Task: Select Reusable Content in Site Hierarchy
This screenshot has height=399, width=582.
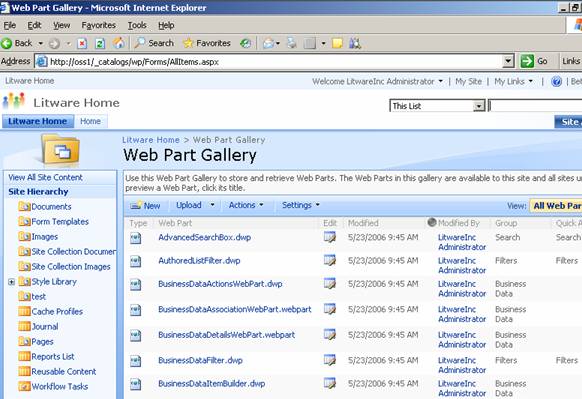Action: click(x=64, y=372)
